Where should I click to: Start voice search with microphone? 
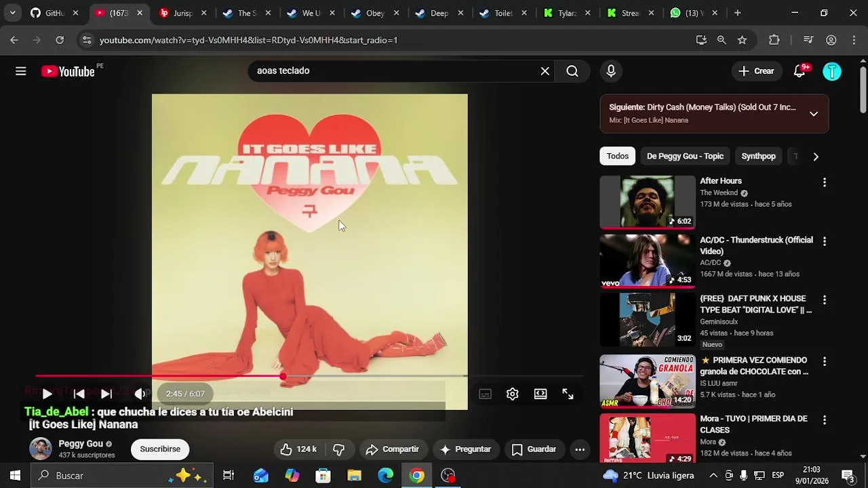(611, 71)
